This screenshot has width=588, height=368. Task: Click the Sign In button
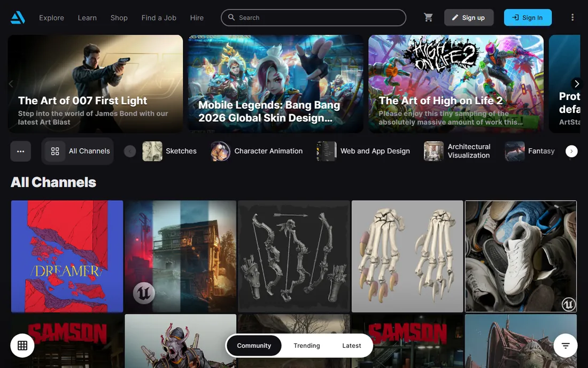[x=528, y=18]
